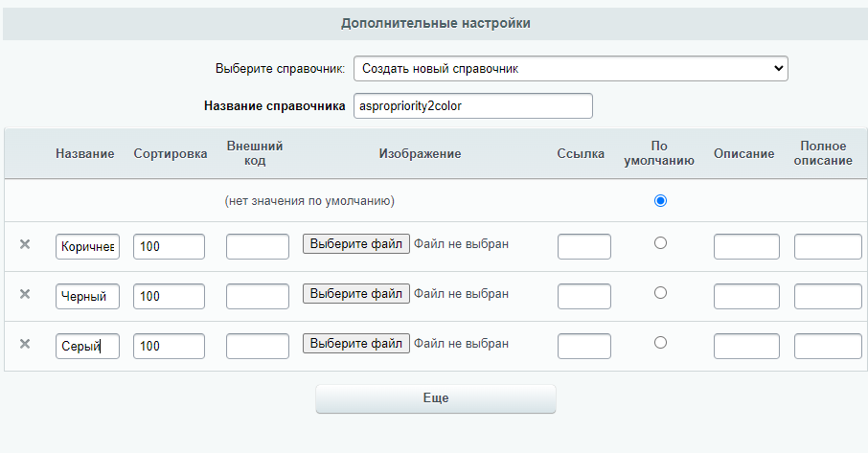
Task: Delete the Коричневый row with X icon
Action: pyautogui.click(x=25, y=244)
